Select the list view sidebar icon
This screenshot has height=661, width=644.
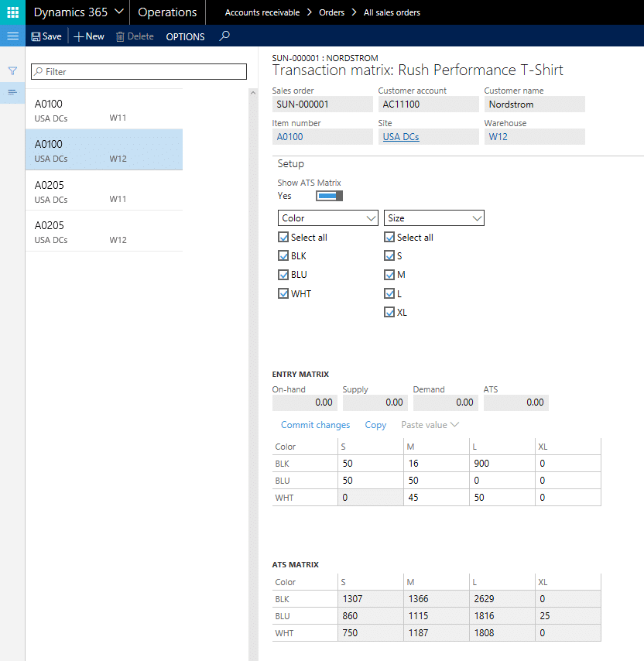click(x=12, y=92)
